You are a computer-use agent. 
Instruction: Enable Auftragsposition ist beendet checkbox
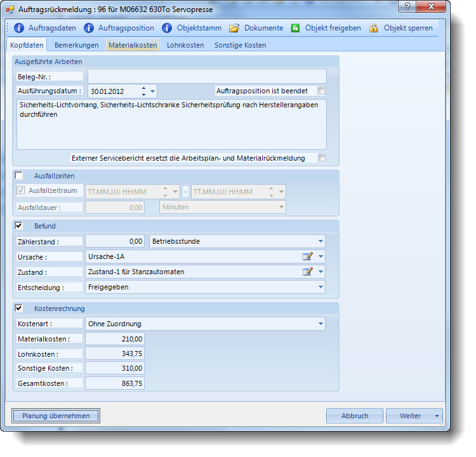pos(322,91)
